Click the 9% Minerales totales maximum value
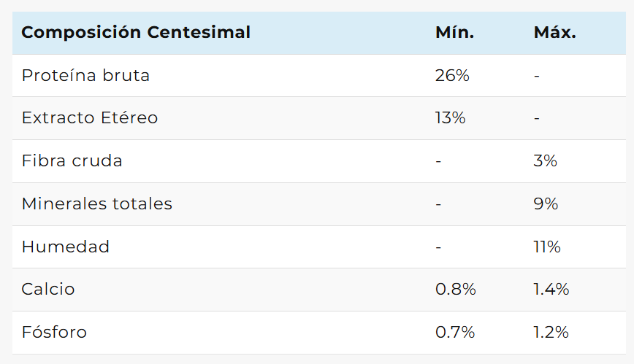This screenshot has height=364, width=634. [x=546, y=204]
